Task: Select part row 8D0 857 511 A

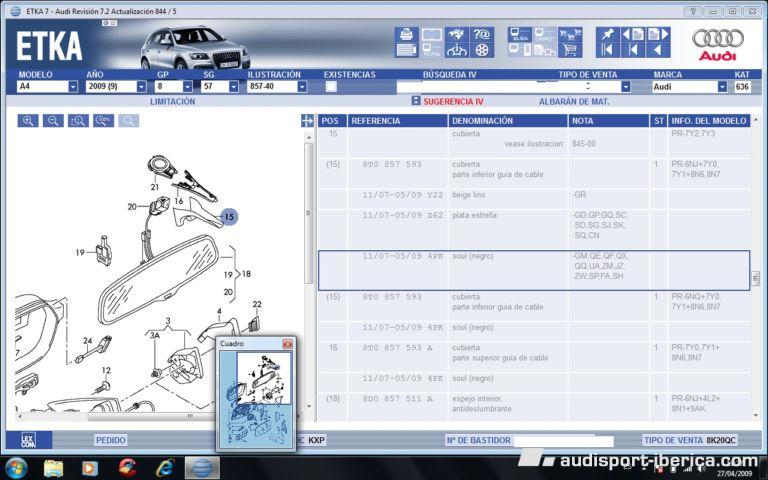Action: [x=534, y=407]
